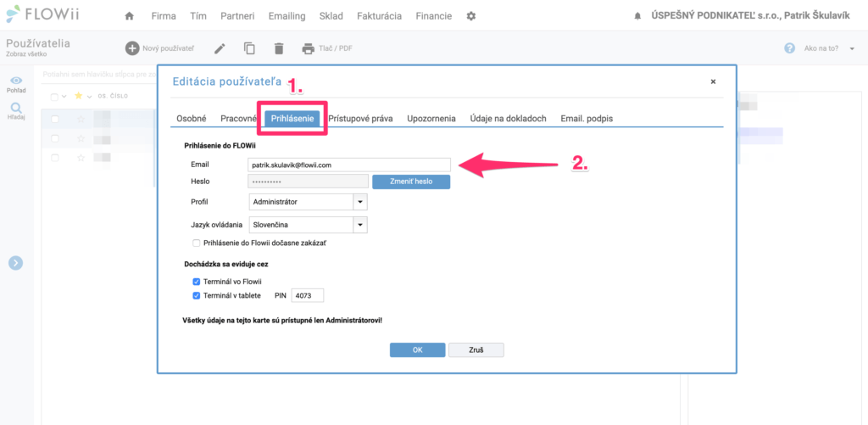Screen dimensions: 868x425
Task: Tick the second user row checkbox
Action: coord(55,138)
